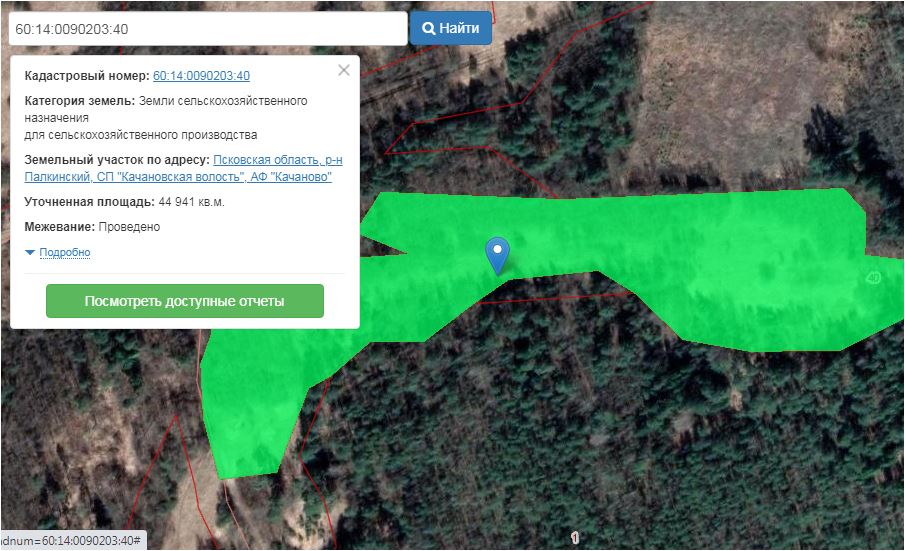Viewport: 905px width, 551px height.
Task: Click Посмотреть доступные отчеты button
Action: click(185, 301)
